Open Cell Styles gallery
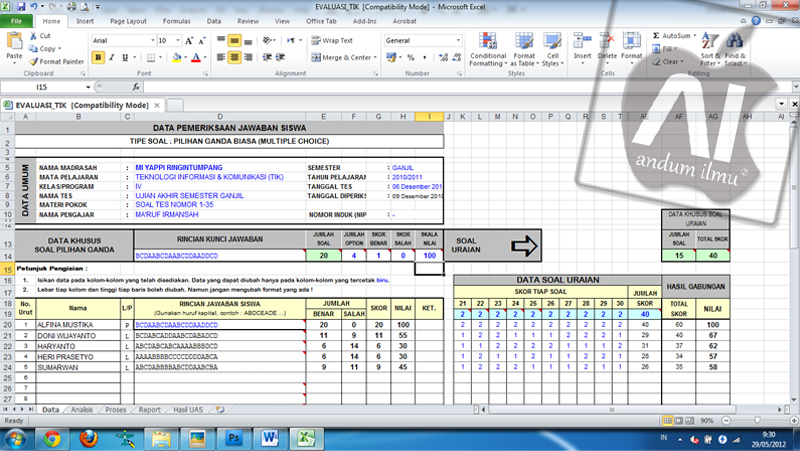 tap(552, 49)
